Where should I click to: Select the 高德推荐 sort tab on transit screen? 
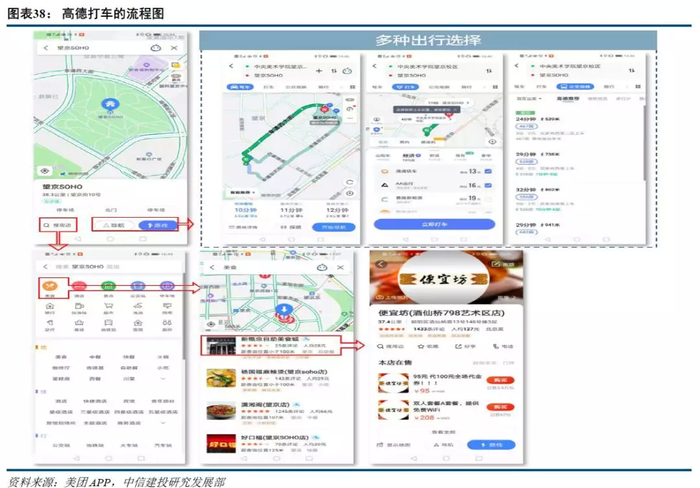[567, 98]
